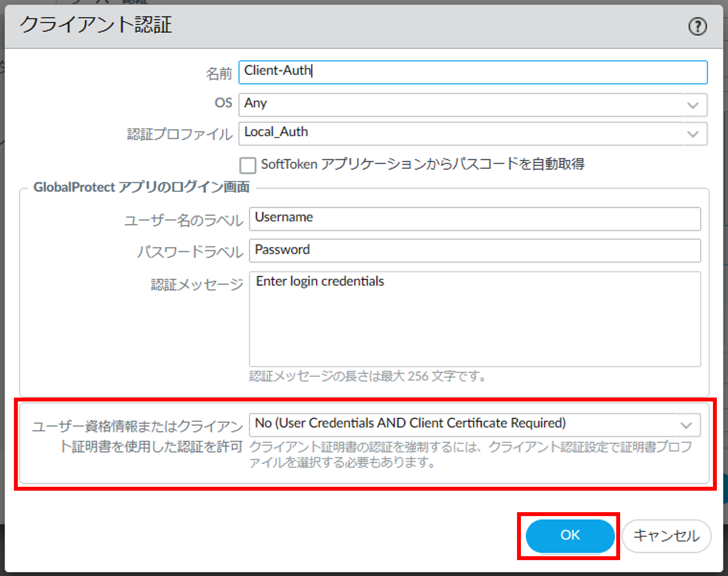This screenshot has height=576, width=728.
Task: Click the 256 文字 length hint text
Action: 367,376
